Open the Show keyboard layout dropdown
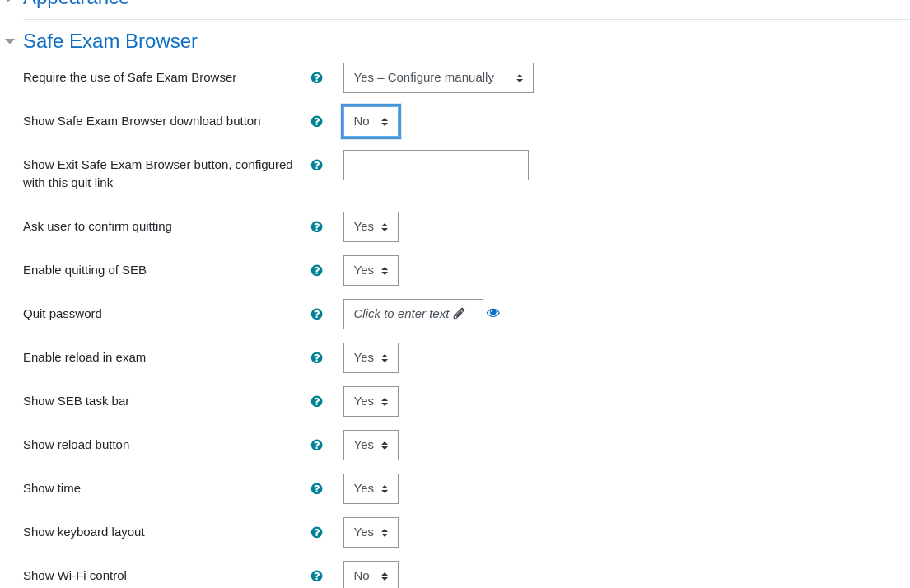The height and width of the screenshot is (588, 910). 371,532
